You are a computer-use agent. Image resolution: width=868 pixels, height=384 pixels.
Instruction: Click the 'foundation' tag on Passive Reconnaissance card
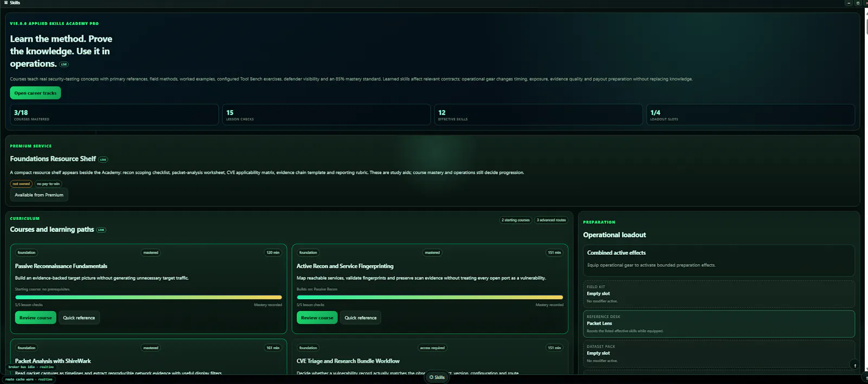pyautogui.click(x=27, y=253)
